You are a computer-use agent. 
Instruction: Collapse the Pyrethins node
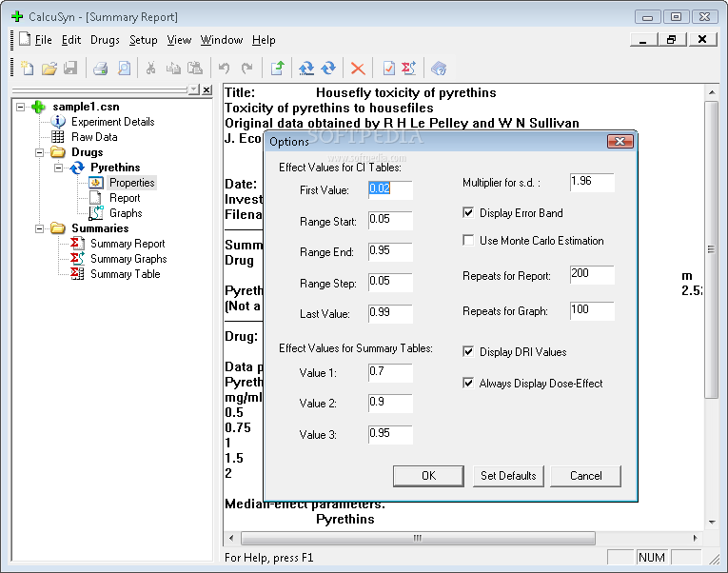58,168
